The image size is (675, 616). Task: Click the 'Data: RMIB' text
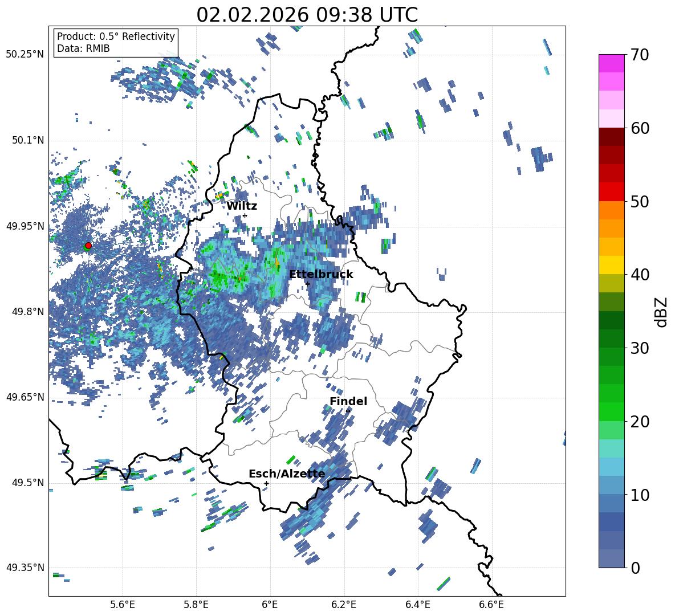(x=83, y=48)
